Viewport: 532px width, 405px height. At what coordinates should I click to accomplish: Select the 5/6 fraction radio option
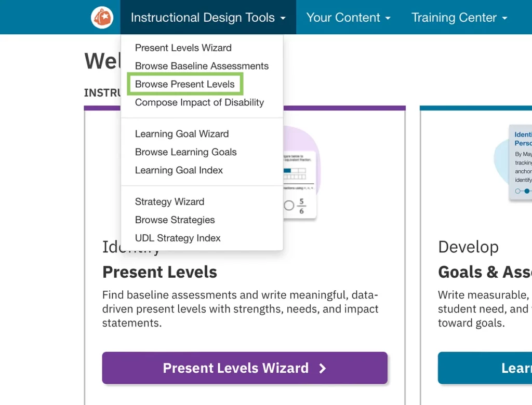[289, 206]
